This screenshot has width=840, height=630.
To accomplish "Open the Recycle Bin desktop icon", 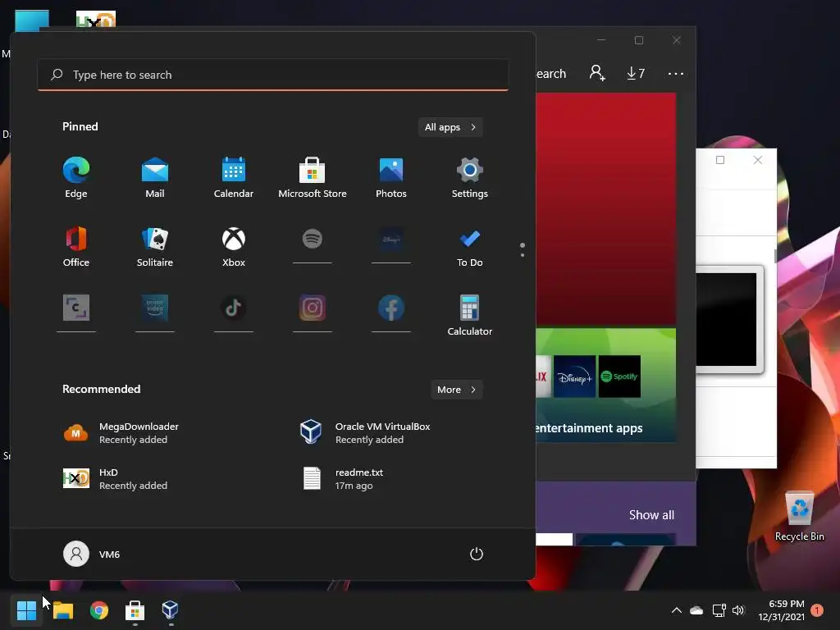I will 799,517.
